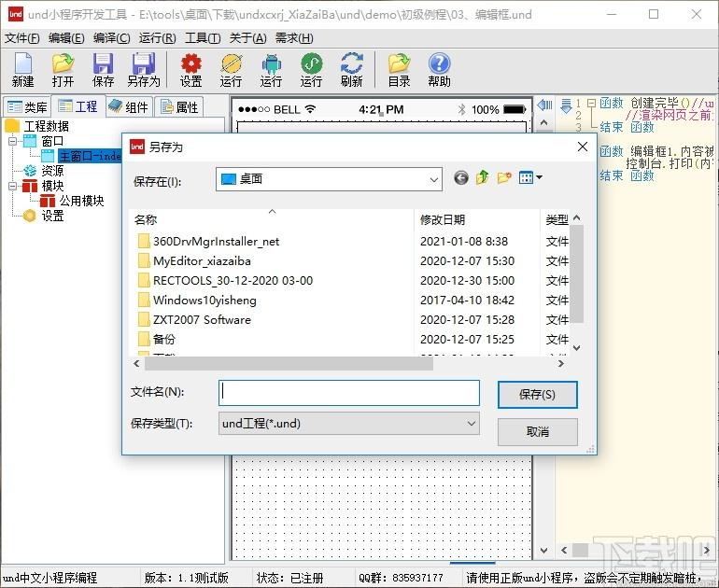Open the 文件 menu

[22, 38]
